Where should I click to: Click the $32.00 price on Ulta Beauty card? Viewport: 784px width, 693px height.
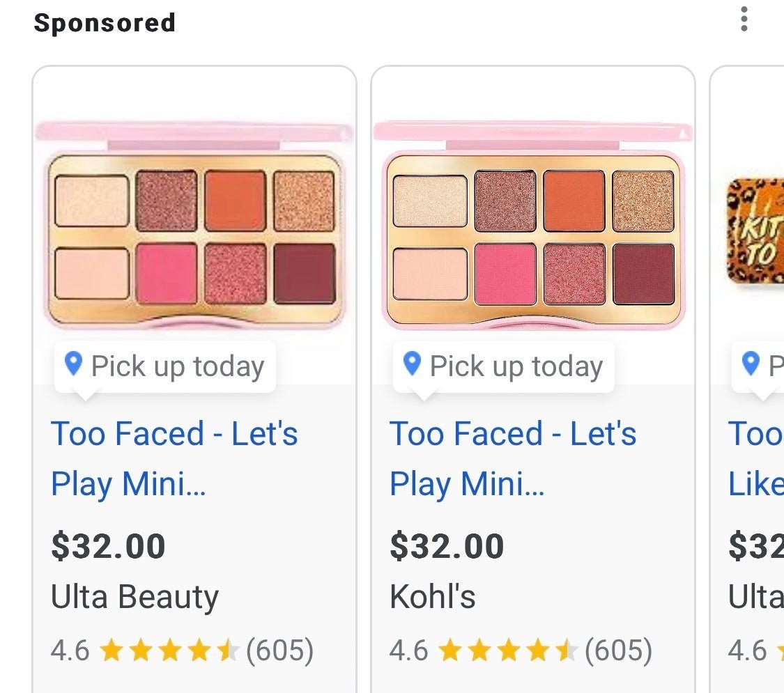108,546
